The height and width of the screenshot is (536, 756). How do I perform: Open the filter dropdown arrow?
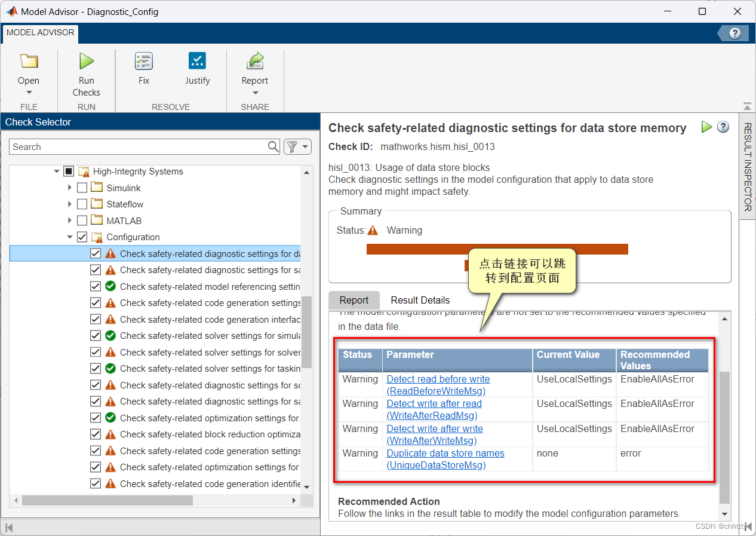coord(306,146)
